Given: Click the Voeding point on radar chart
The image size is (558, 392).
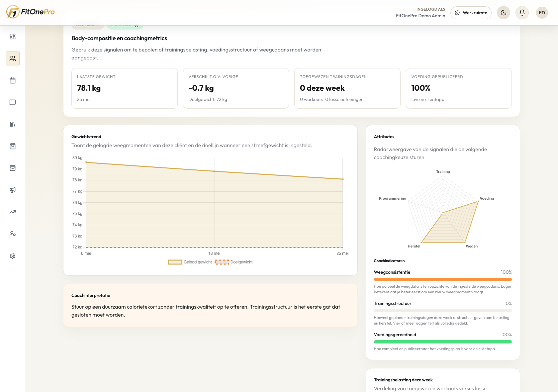Looking at the screenshot, I should click(478, 201).
